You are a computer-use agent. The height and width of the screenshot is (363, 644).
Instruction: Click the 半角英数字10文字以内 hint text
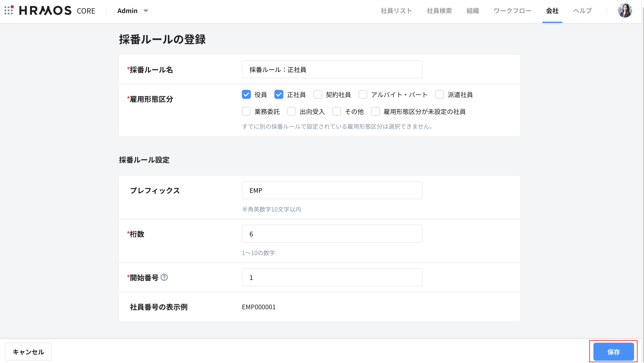271,209
